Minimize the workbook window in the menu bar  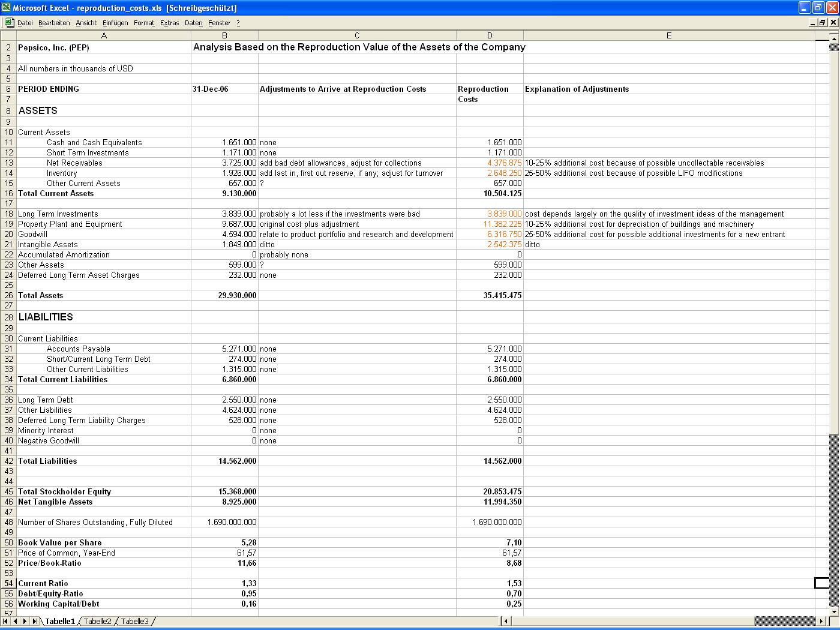(x=813, y=23)
